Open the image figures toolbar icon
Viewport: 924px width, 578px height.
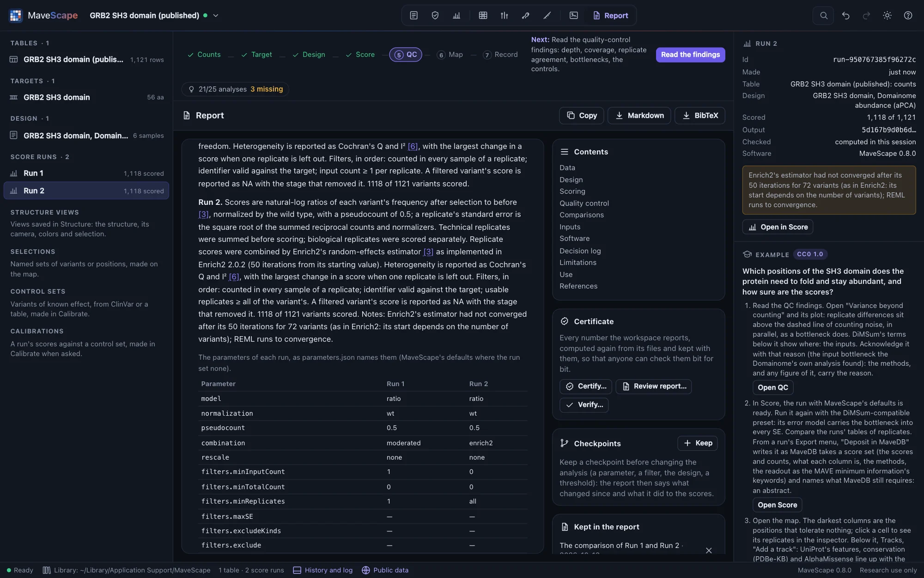(x=573, y=15)
